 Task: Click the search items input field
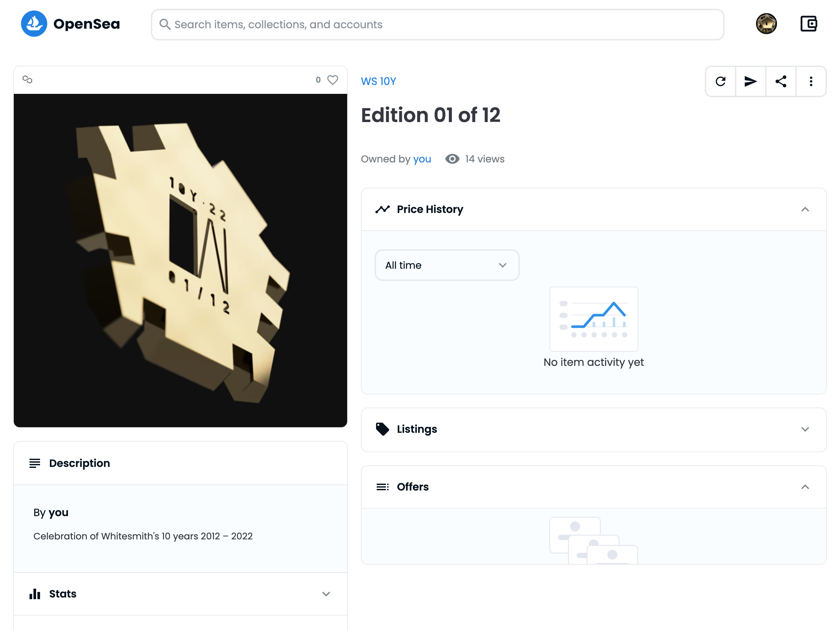pos(437,25)
